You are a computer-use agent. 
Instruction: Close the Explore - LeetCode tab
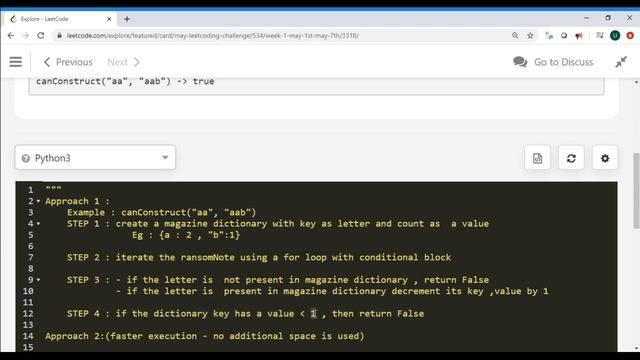pos(109,19)
